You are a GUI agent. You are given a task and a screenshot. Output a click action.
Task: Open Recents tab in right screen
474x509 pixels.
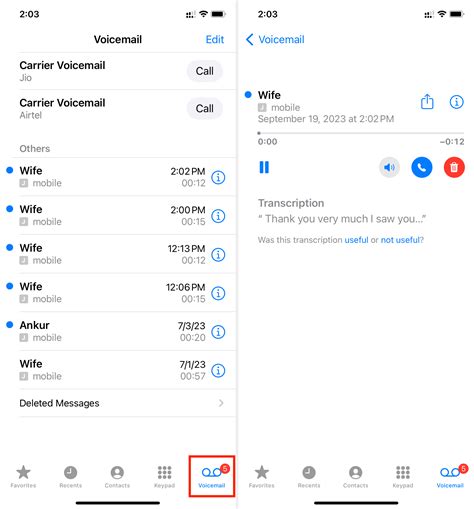[309, 476]
